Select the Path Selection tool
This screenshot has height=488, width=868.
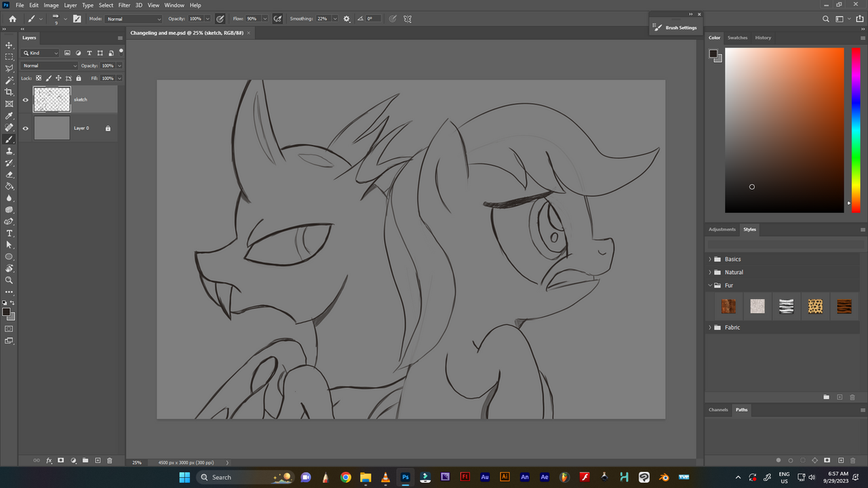click(9, 245)
